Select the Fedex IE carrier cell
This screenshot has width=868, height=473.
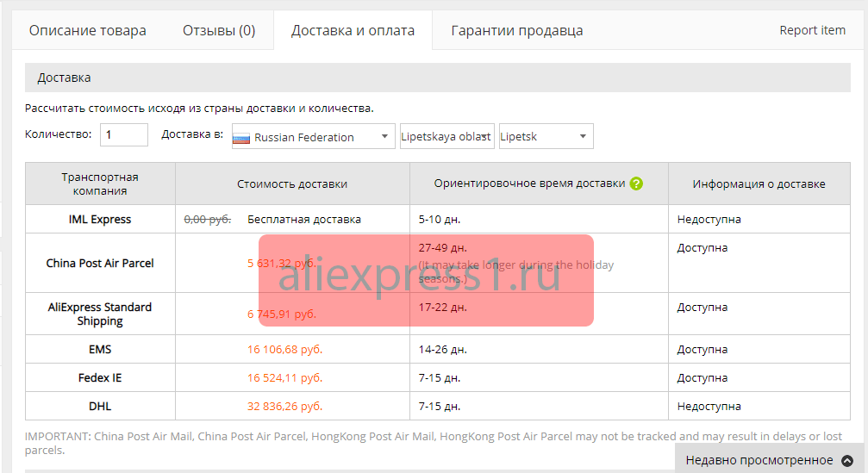(100, 378)
